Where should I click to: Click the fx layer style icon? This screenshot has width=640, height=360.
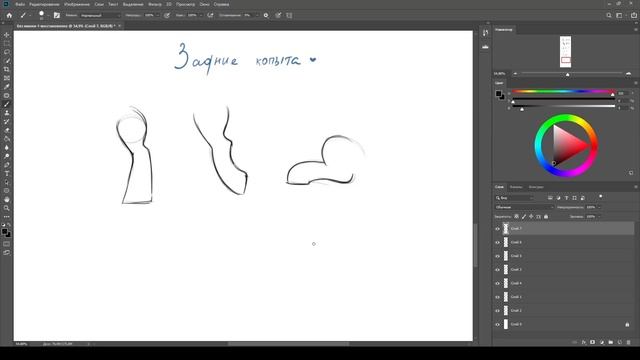pos(584,342)
